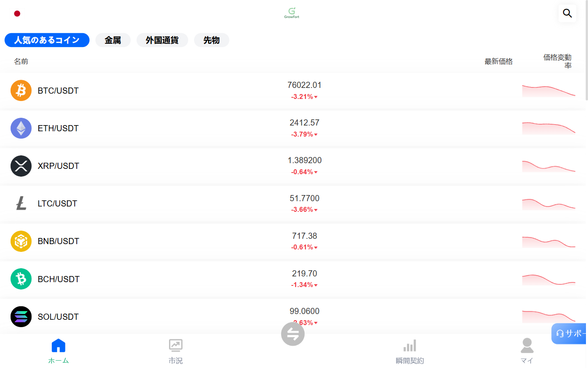
Task: Switch to the 外国通貨 category
Action: [x=162, y=40]
